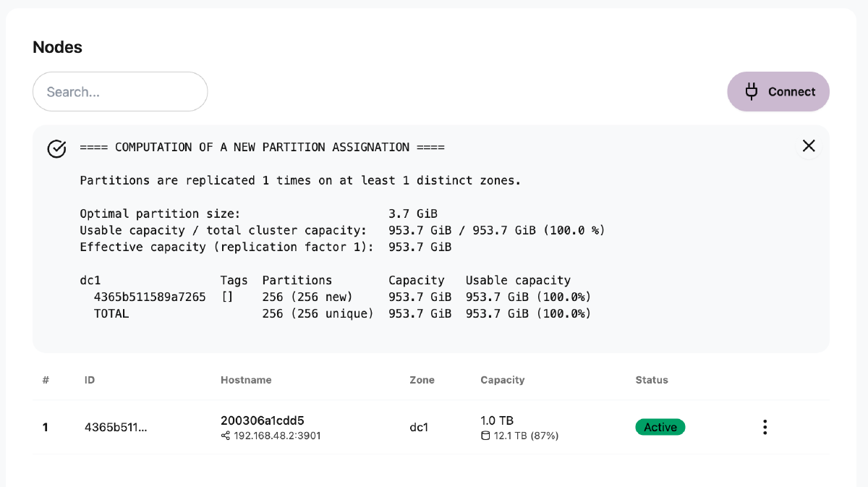Focus the Search nodes field
Screen dimensions: 868x487
[120, 92]
